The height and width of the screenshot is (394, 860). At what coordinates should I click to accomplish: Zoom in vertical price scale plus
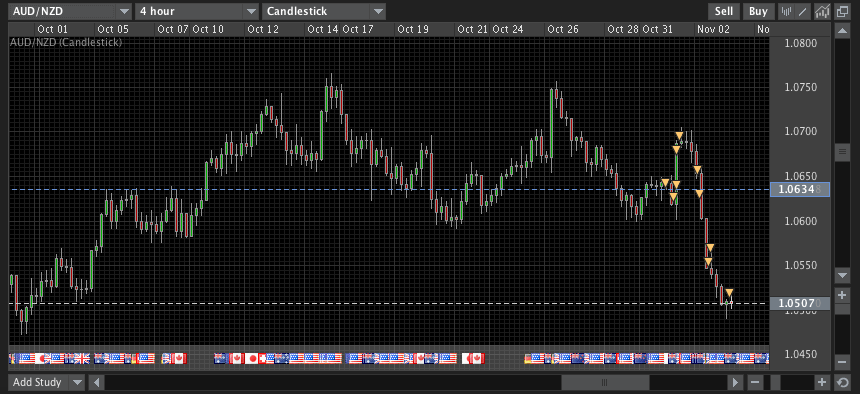coord(842,295)
